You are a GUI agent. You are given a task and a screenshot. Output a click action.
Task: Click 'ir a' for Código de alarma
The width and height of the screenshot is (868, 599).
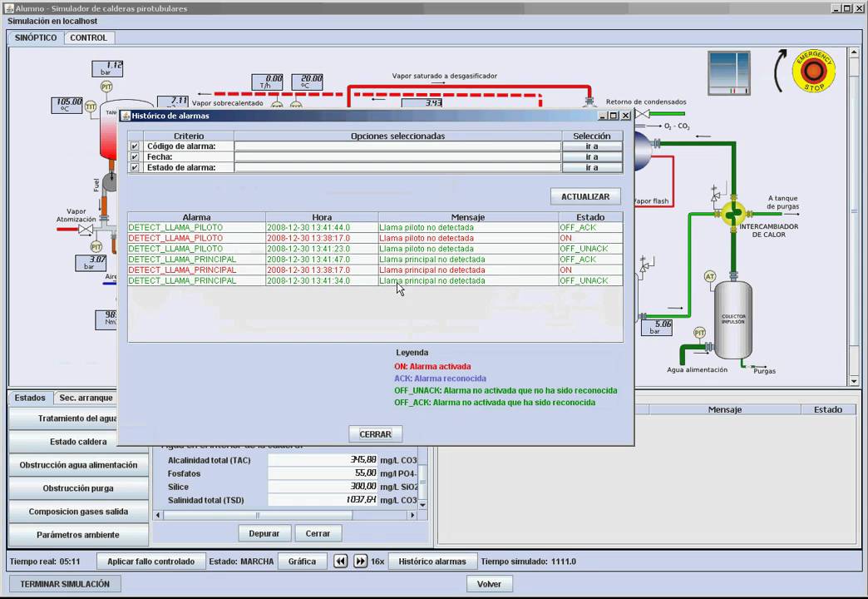(x=592, y=146)
